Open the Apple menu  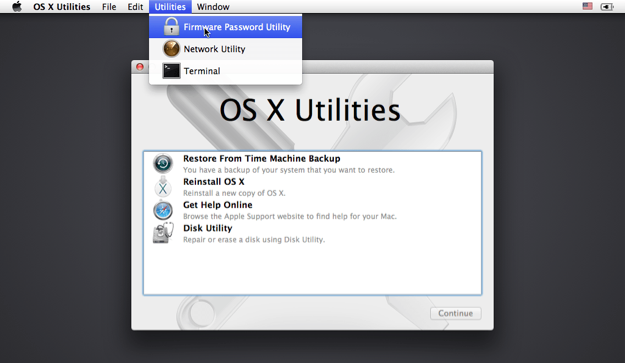point(17,6)
